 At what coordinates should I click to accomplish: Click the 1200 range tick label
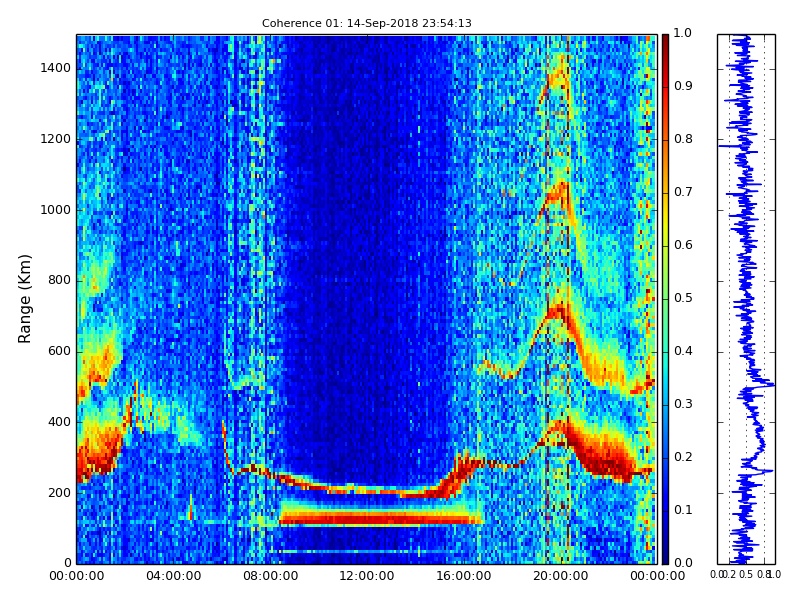(x=56, y=139)
